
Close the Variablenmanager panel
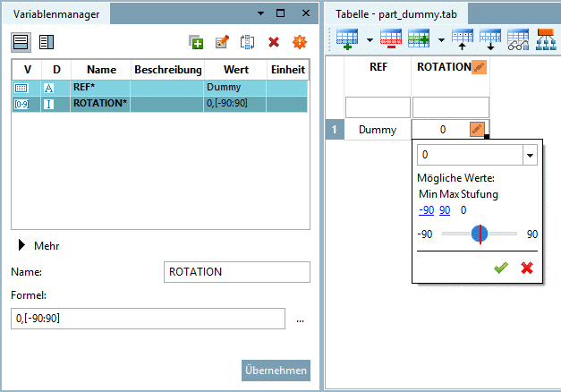(x=306, y=13)
